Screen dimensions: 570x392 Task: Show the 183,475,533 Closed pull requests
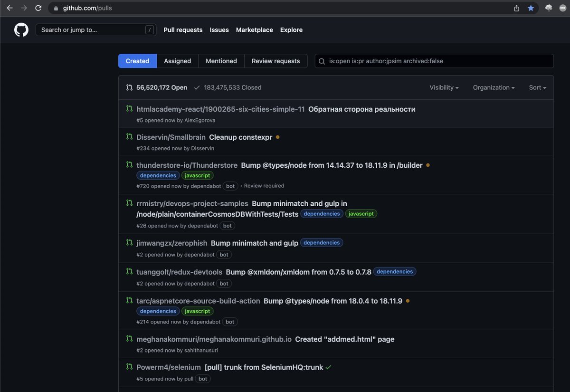pyautogui.click(x=228, y=87)
